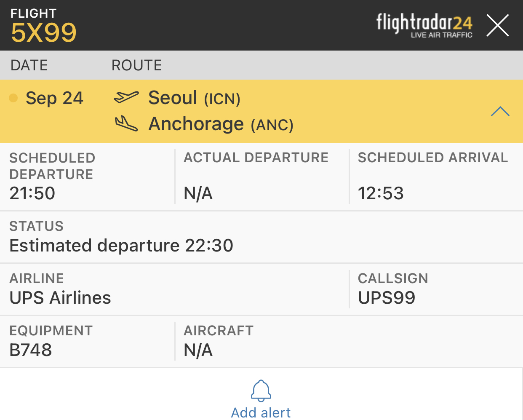
Task: Click the ROUTE column header
Action: (136, 65)
